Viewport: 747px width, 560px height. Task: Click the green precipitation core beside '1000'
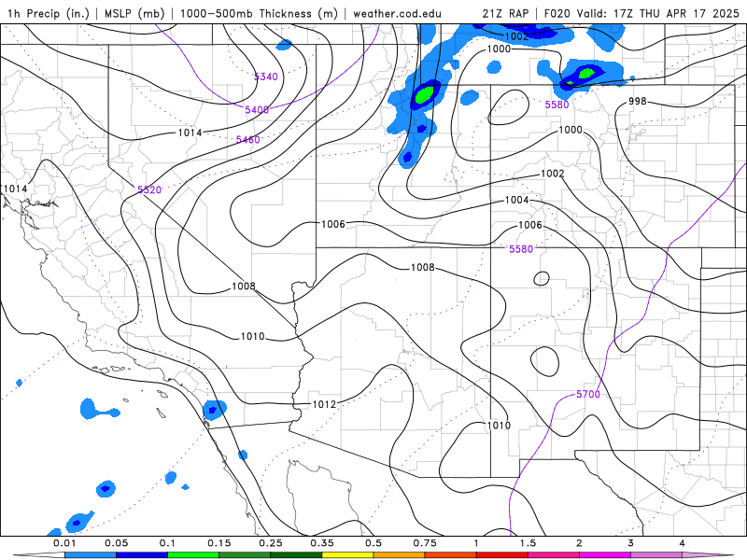coord(586,74)
